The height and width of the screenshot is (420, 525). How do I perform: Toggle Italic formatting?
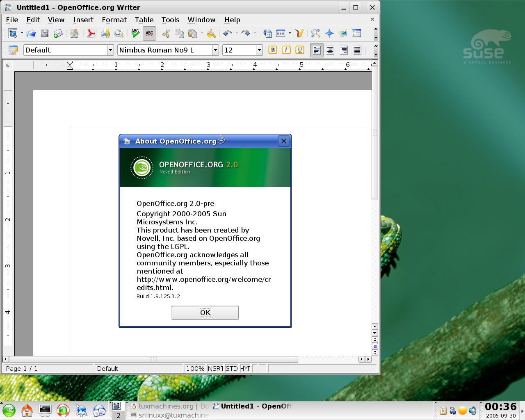point(286,50)
